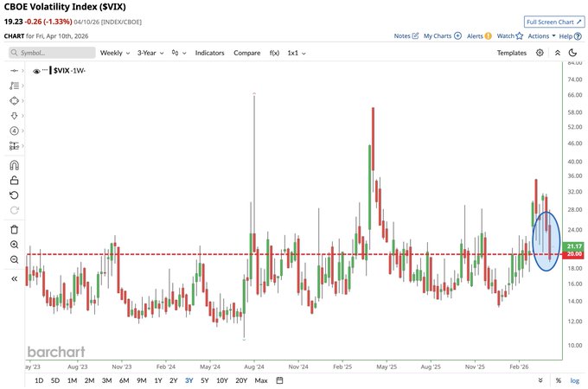Image resolution: width=588 pixels, height=389 pixels.
Task: Open the Templates menu
Action: tap(512, 53)
